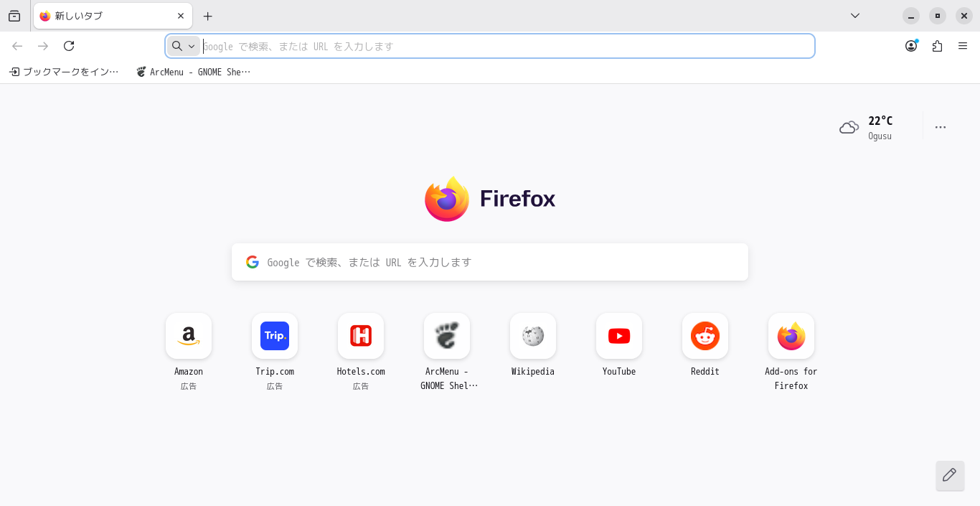Open the weather widget three-dots menu
The image size is (980, 506).
point(941,127)
